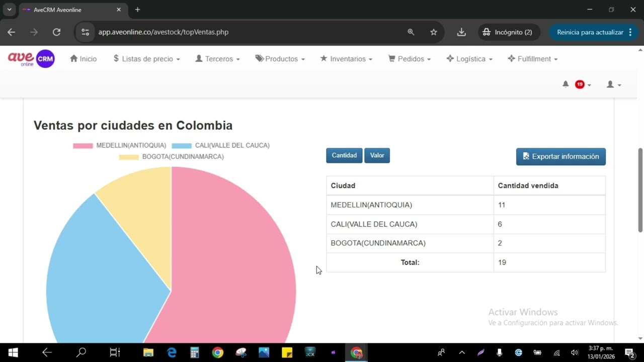644x362 pixels.
Task: Click the address bar URL
Action: pos(163,32)
